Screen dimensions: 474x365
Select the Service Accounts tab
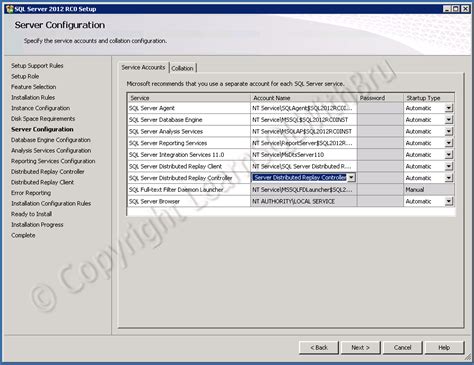(x=143, y=67)
